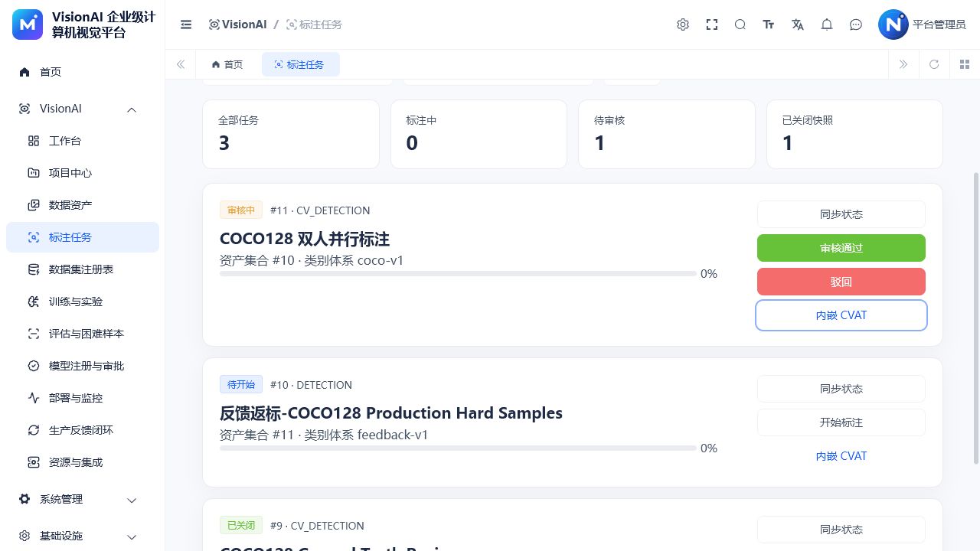This screenshot has height=551, width=980.
Task: Open 内嵌 CVAT for task #11
Action: [x=841, y=315]
